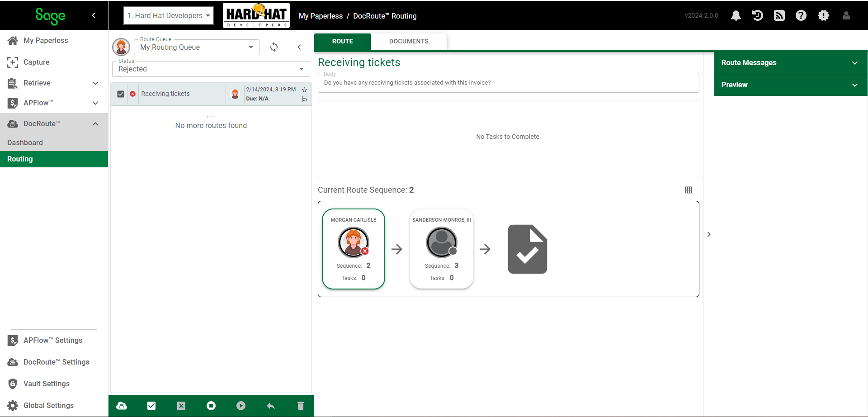Screen dimensions: 868x417
Task: Open the history clock icon in the header
Action: pos(758,15)
